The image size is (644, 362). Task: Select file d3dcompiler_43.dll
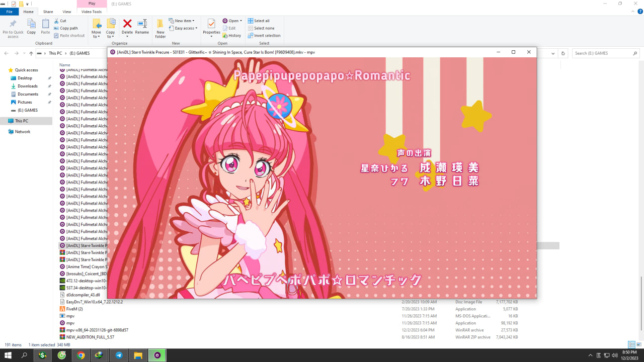(83, 295)
